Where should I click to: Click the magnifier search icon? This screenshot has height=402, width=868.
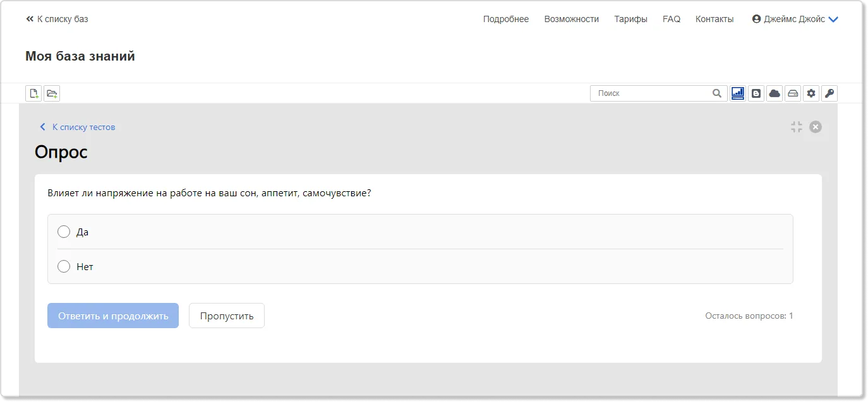tap(717, 93)
